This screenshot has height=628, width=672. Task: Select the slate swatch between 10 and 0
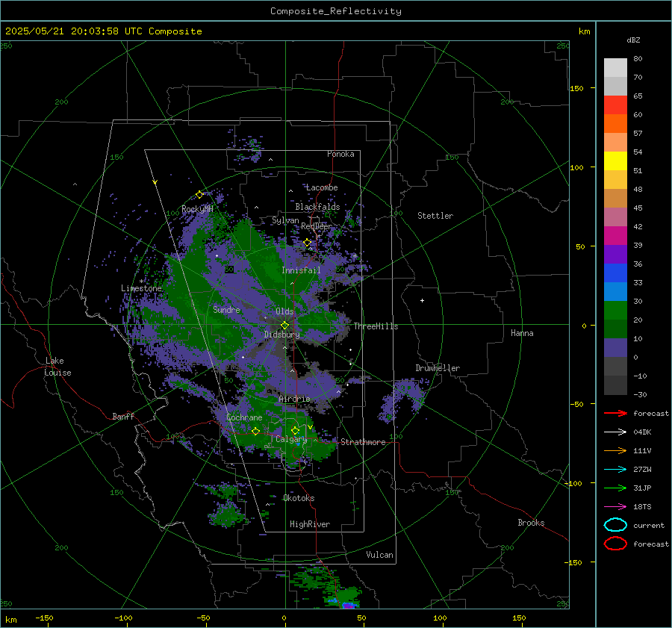[615, 348]
